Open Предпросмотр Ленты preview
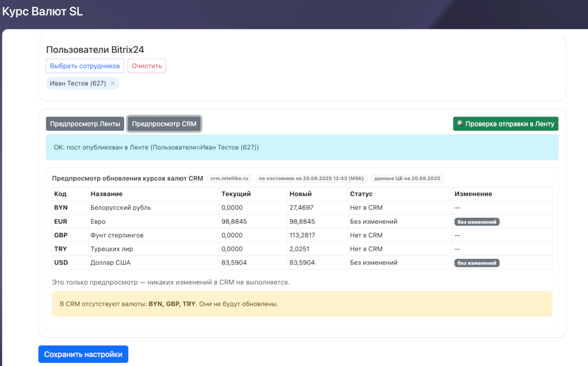The image size is (588, 366). coord(85,124)
